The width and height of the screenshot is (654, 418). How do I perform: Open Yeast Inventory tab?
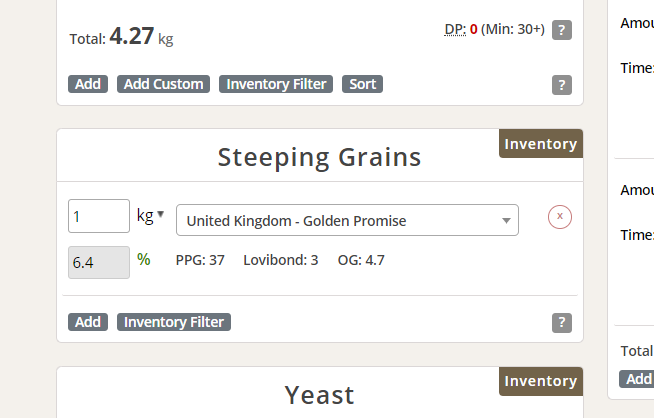541,381
